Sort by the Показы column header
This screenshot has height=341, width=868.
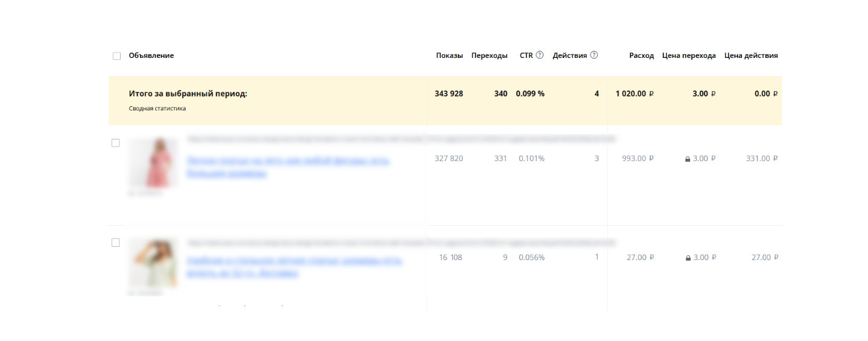tap(449, 56)
